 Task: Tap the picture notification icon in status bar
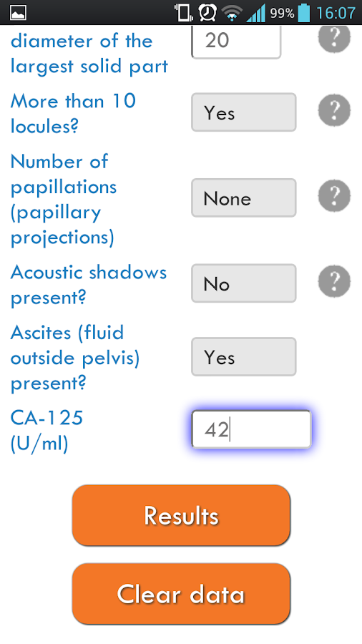click(x=18, y=13)
